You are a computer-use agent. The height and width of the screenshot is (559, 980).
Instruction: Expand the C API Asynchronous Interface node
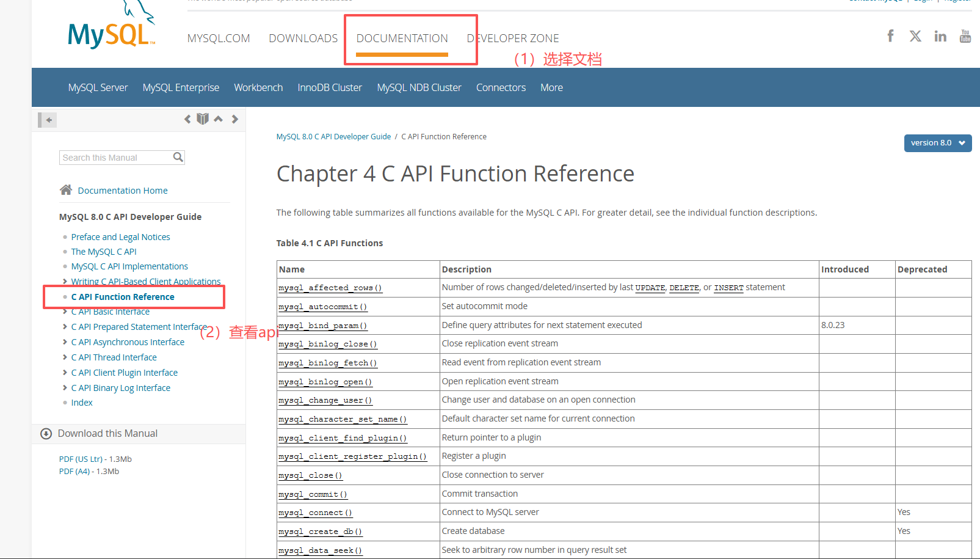65,342
